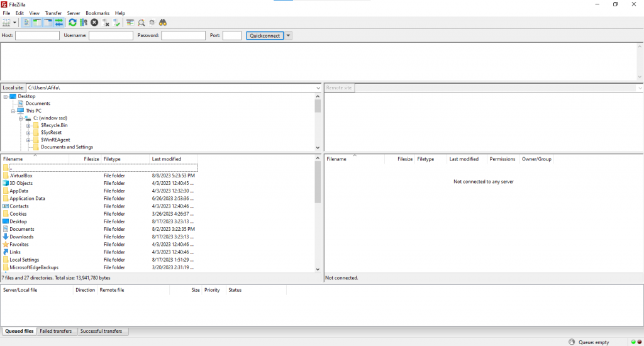Focus the Port input field

pos(232,36)
